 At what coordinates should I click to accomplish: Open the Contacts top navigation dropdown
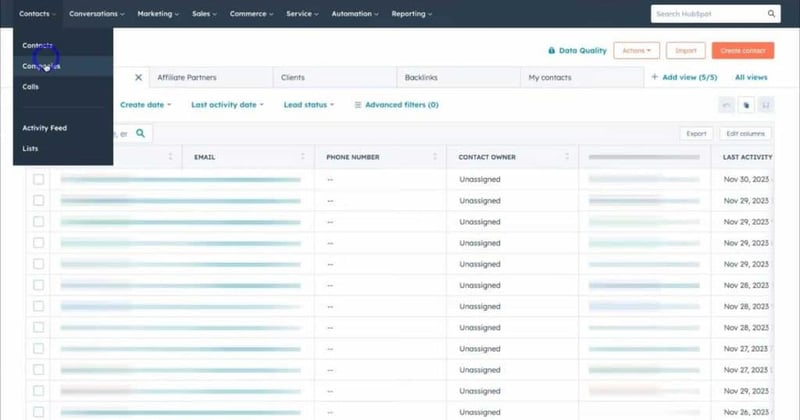(x=37, y=14)
